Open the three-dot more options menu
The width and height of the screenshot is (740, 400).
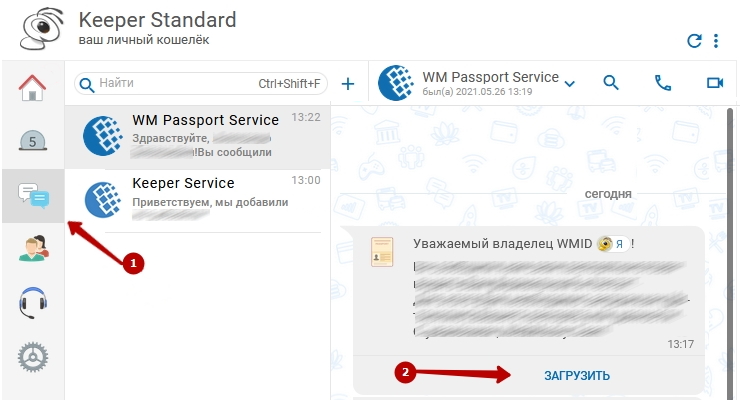(x=716, y=41)
